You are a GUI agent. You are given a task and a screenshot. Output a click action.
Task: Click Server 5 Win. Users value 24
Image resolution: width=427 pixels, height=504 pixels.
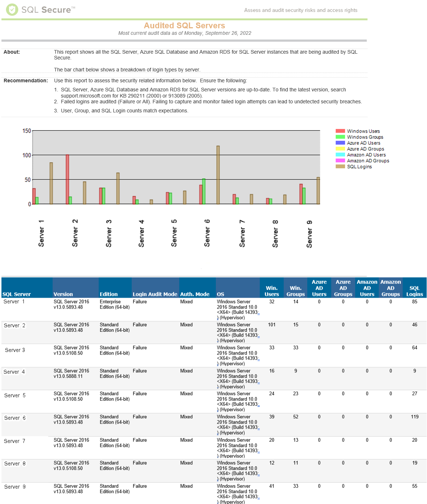click(272, 394)
